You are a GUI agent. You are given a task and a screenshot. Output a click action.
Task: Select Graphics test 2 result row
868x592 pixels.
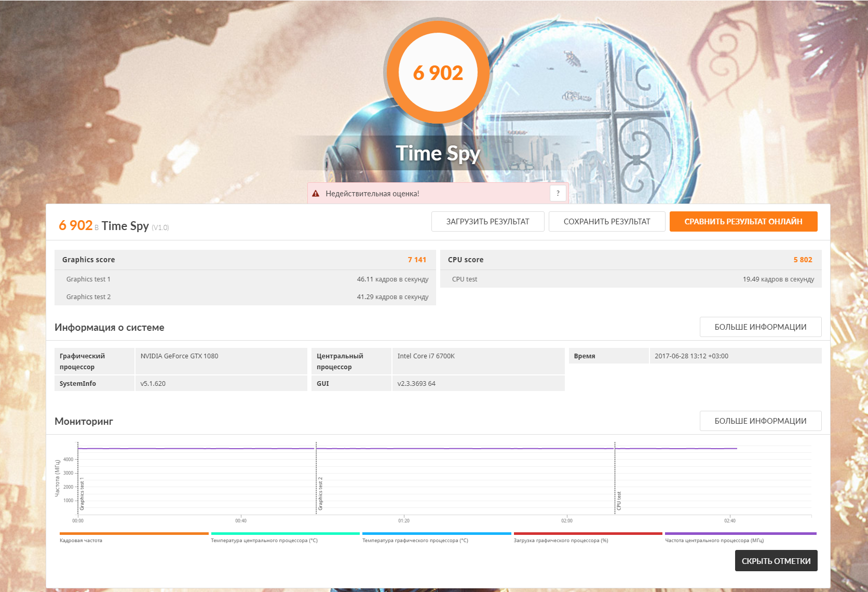(x=245, y=297)
